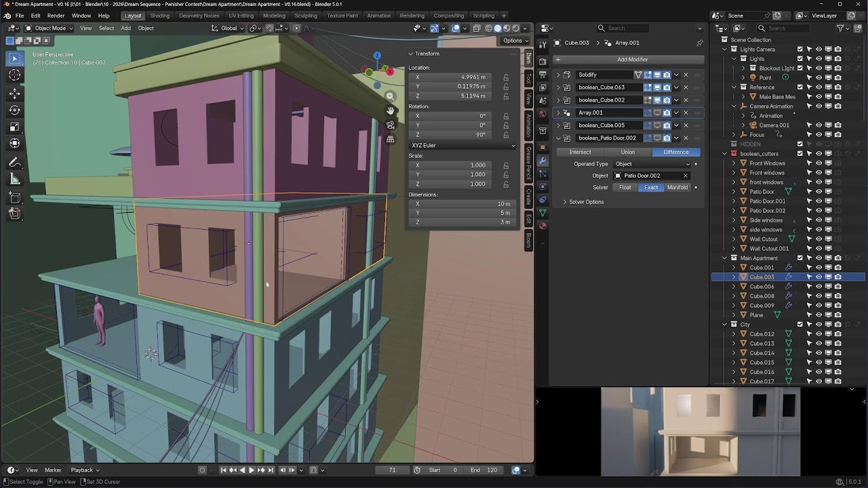
Task: Toggle X-ray mode in viewport header
Action: click(477, 28)
